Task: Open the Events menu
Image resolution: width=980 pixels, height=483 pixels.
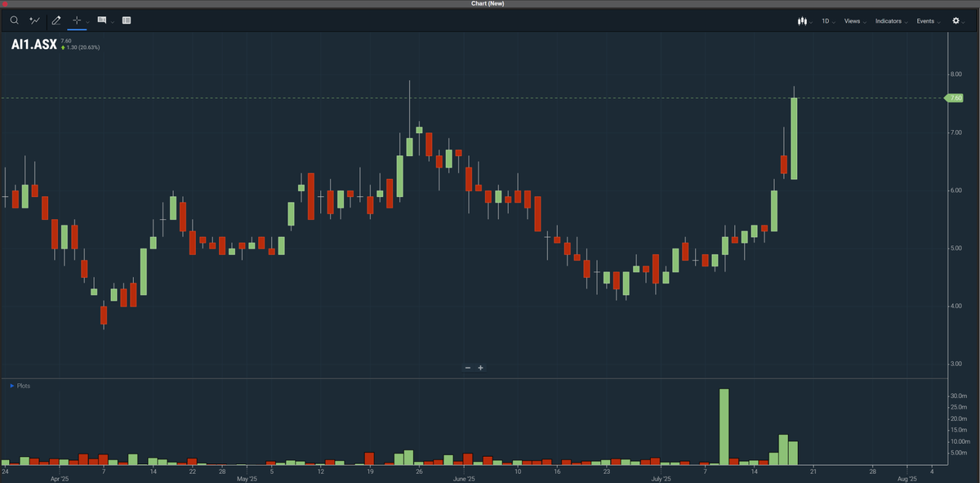Action: coord(929,21)
